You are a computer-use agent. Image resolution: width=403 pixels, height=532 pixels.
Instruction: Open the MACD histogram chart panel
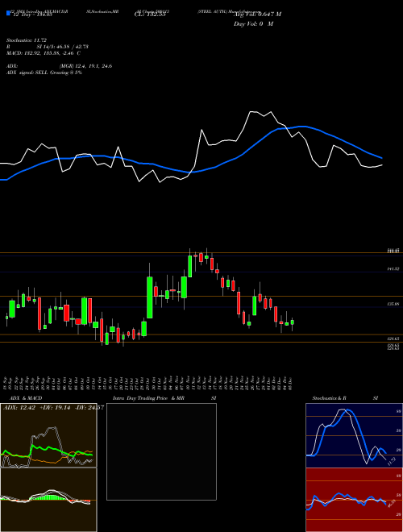click(48, 500)
